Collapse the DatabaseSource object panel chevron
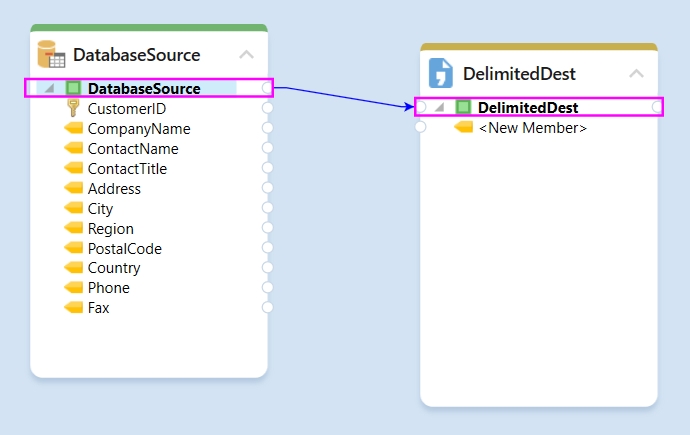 click(246, 55)
